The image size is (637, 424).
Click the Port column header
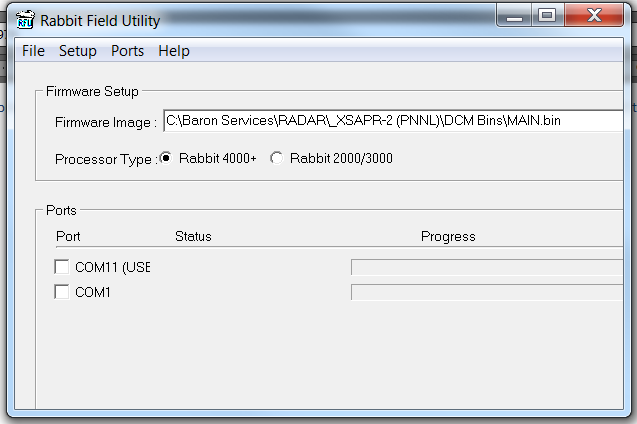68,237
